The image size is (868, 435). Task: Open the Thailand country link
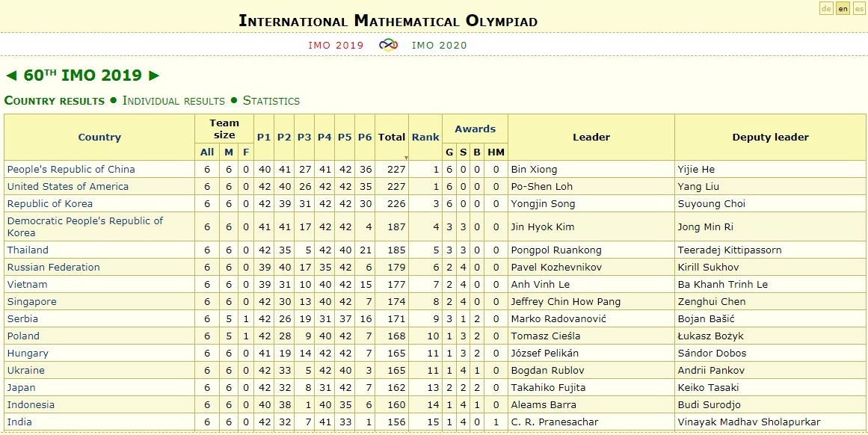(28, 250)
